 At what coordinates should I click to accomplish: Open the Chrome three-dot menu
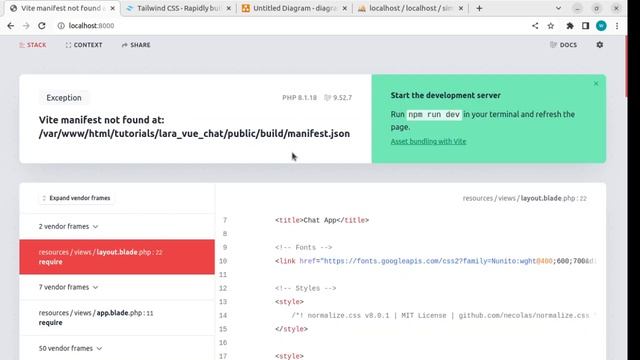(x=617, y=26)
